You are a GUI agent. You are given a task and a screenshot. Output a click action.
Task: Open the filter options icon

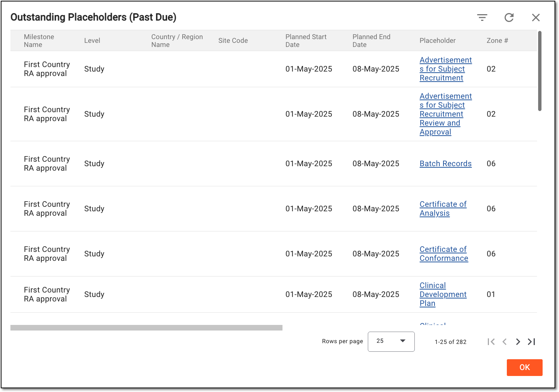482,18
